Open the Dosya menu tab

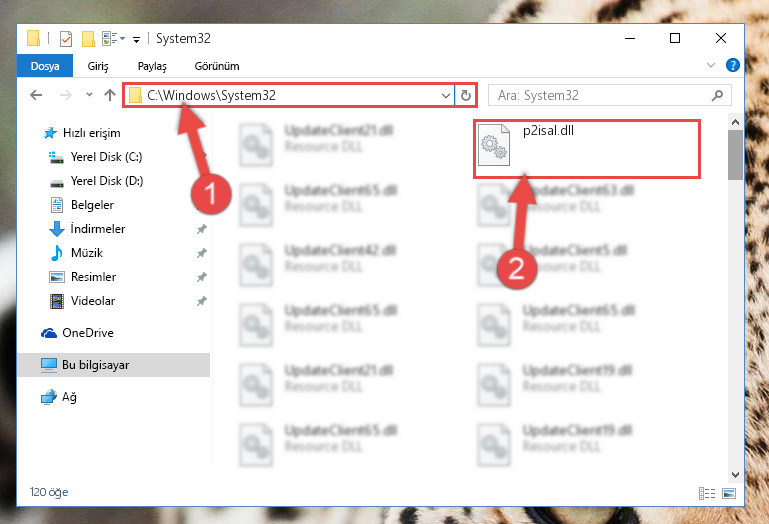[x=45, y=66]
